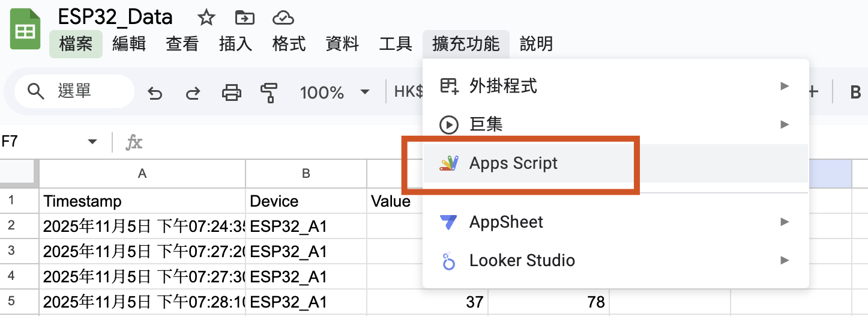Open Apps Script from the menu
Viewport: 868px width, 316px height.
(x=513, y=163)
